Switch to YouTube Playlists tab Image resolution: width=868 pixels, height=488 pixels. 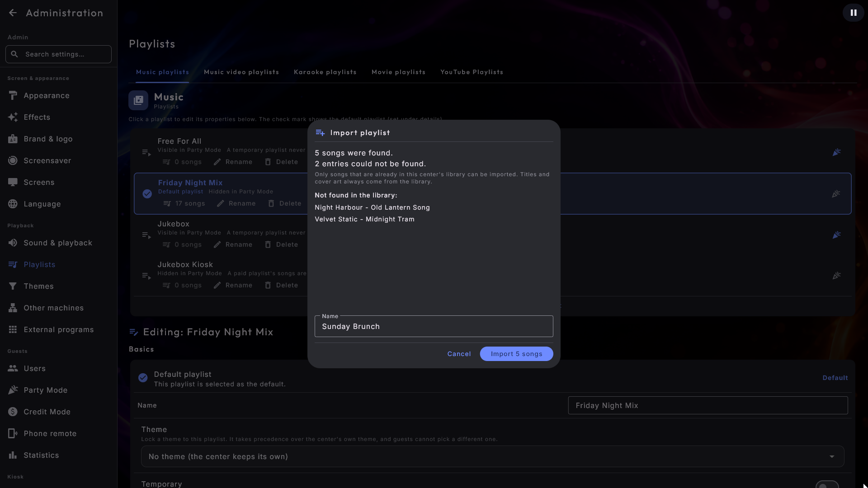coord(472,72)
